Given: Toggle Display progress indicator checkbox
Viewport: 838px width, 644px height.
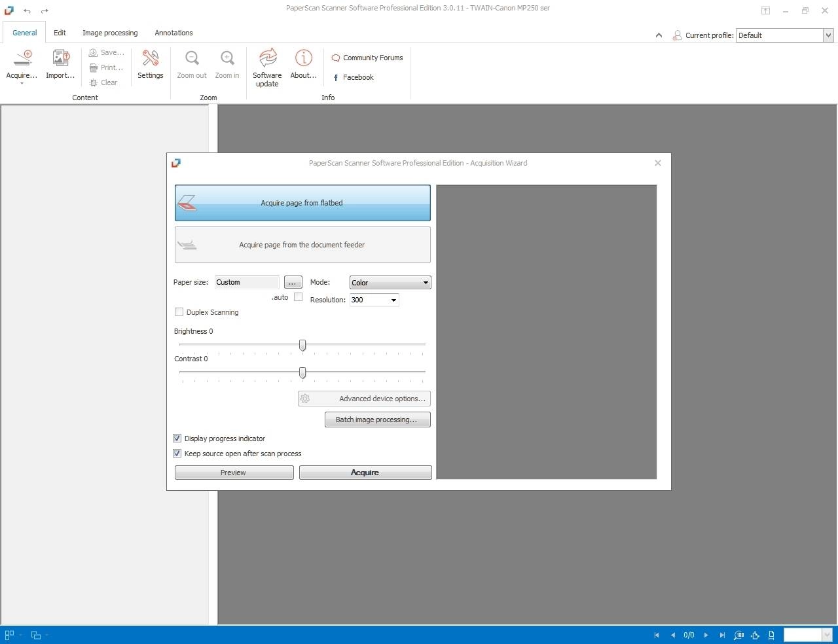Looking at the screenshot, I should tap(177, 438).
